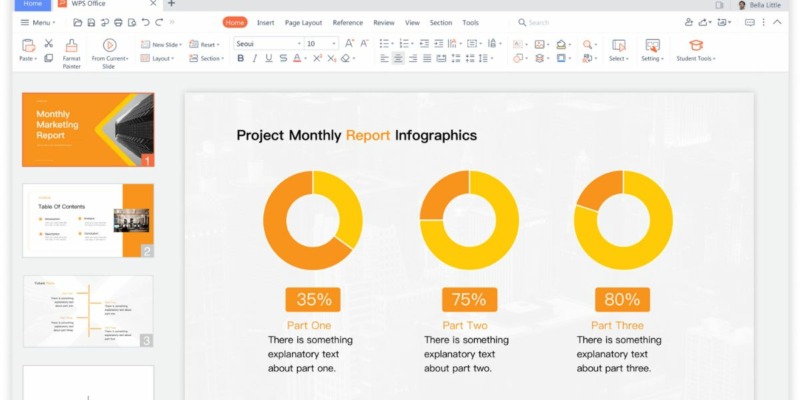
Task: Open the font color A tool
Action: click(297, 58)
